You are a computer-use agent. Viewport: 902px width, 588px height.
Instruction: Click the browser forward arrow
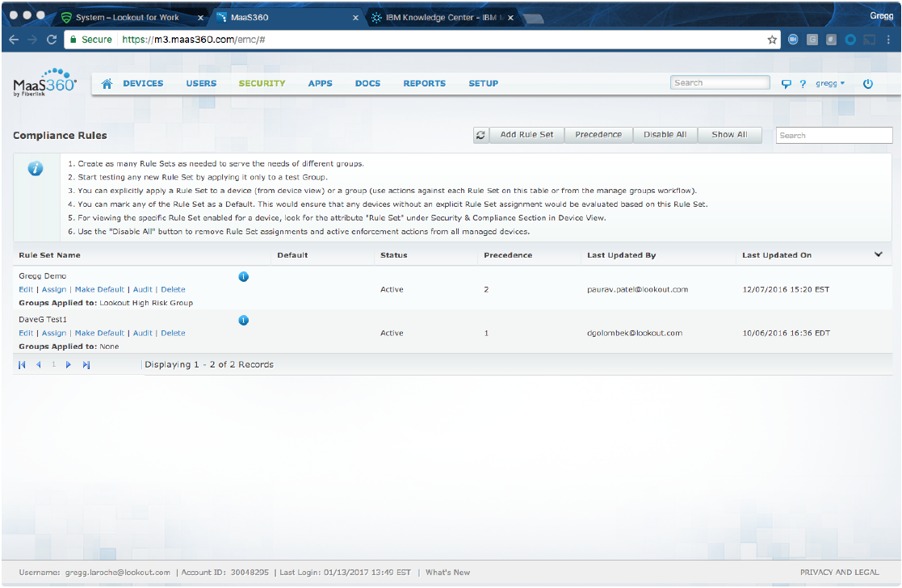[32, 40]
